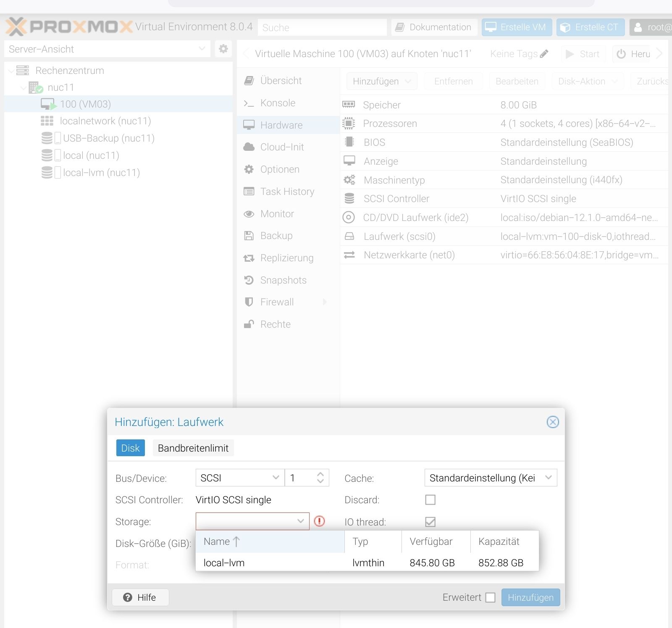This screenshot has height=628, width=672.
Task: Click the Netzwerkkarte network arrows icon
Action: pos(349,255)
